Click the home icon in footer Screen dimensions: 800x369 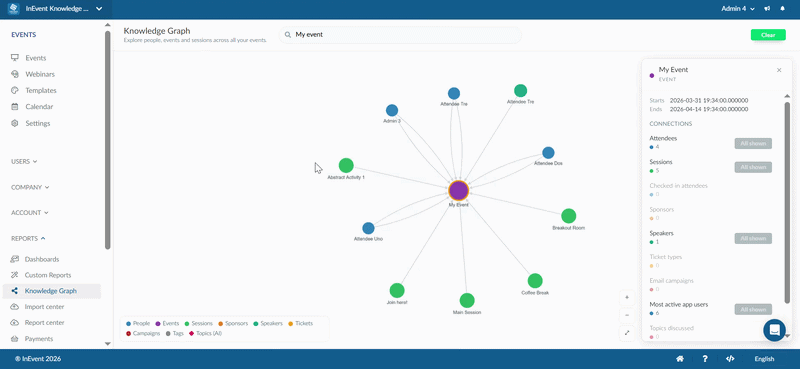[x=680, y=359]
